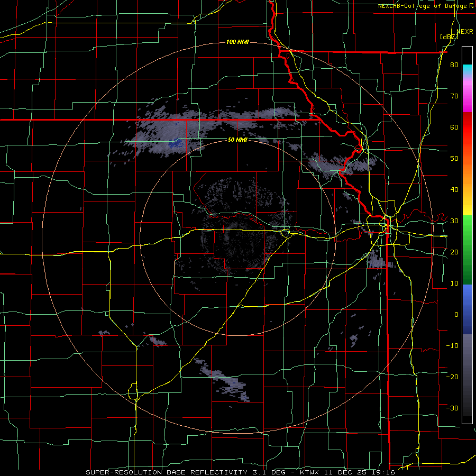Click the '50 NMI' range ring label
The height and width of the screenshot is (476, 476).
coord(237,140)
